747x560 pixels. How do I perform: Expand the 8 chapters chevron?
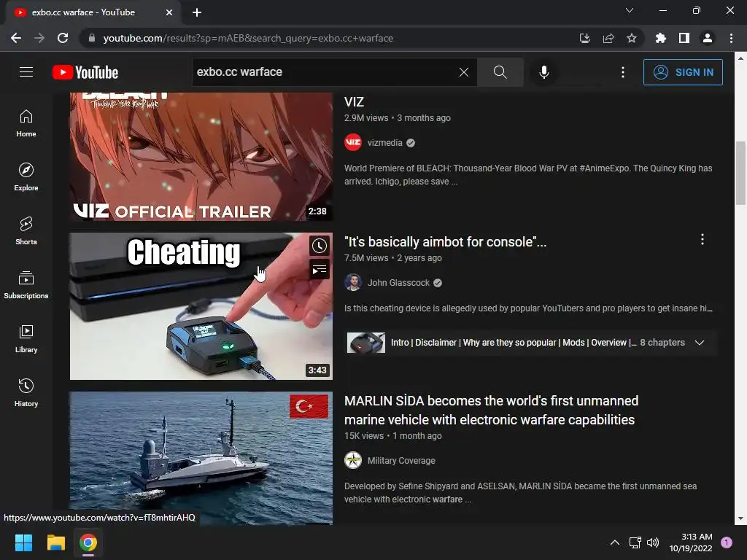pos(700,343)
